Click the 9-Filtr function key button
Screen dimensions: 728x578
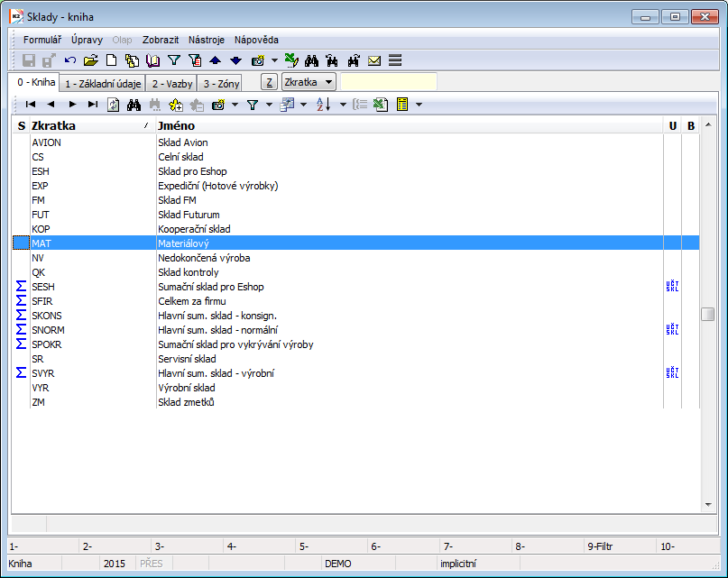(619, 546)
